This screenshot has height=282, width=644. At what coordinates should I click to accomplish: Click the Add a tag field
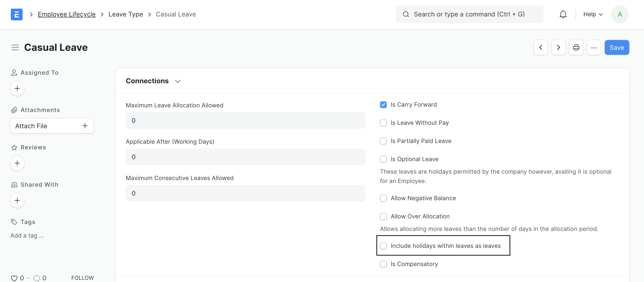[27, 235]
